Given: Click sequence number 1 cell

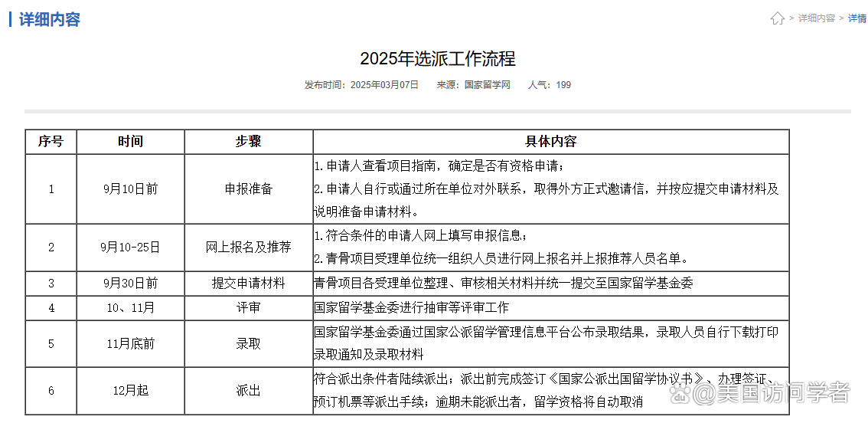Looking at the screenshot, I should (51, 189).
